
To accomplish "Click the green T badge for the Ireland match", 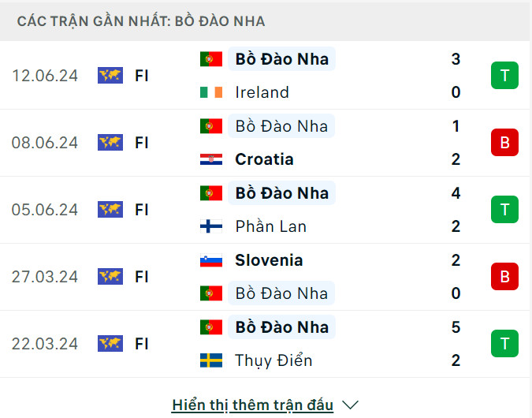I will coord(504,76).
